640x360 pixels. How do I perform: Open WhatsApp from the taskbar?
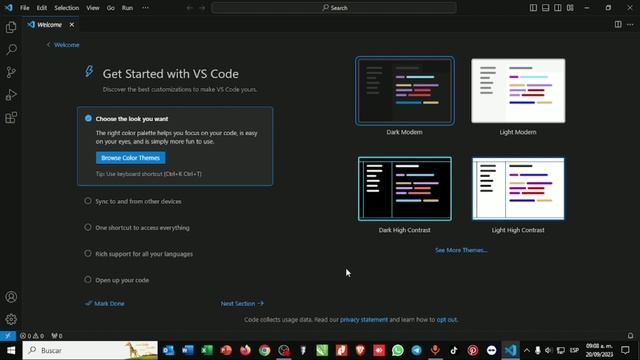[398, 350]
